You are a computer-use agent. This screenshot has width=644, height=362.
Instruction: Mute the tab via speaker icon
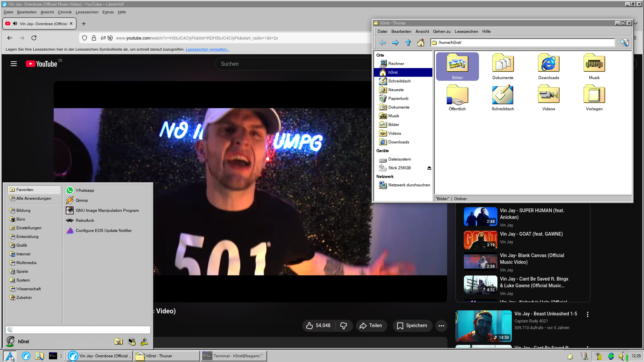15,24
